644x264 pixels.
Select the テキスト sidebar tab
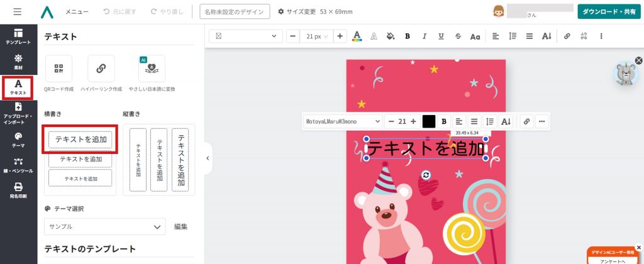click(18, 87)
